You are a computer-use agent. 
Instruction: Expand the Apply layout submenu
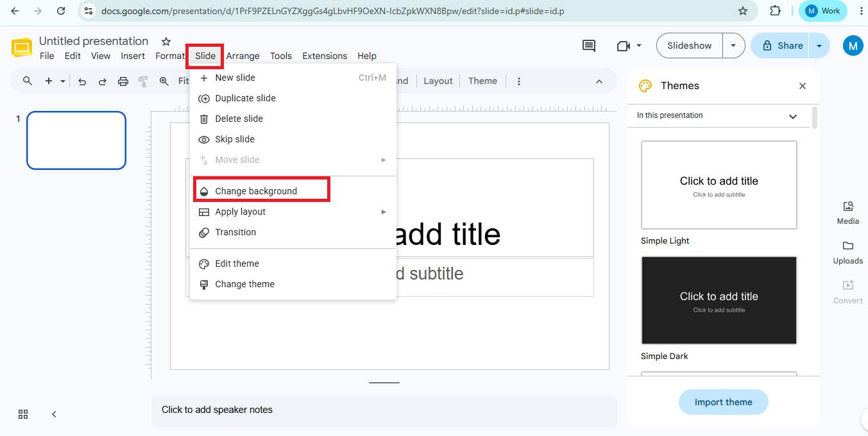tap(293, 212)
